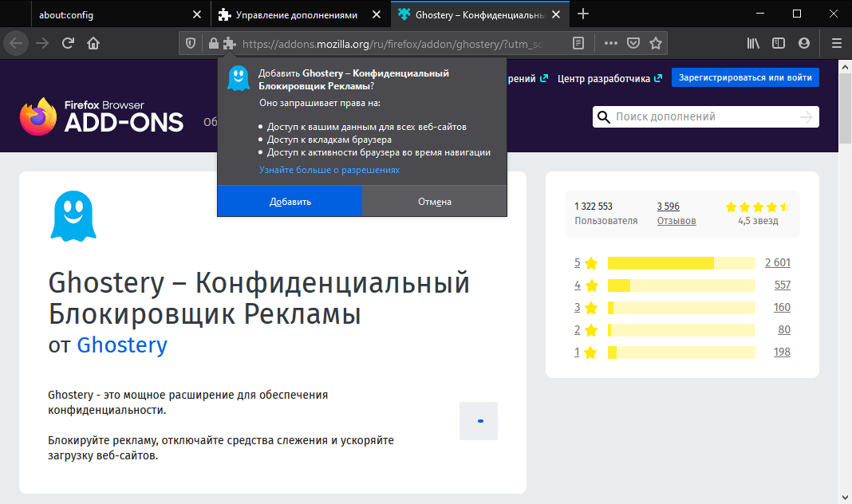Open the Firefox hamburger menu
The image size is (852, 504).
click(837, 43)
